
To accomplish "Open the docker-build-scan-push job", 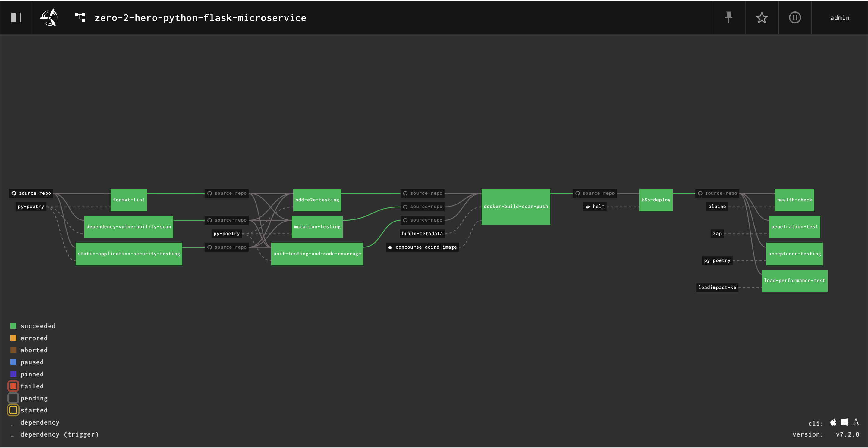I will tap(516, 207).
